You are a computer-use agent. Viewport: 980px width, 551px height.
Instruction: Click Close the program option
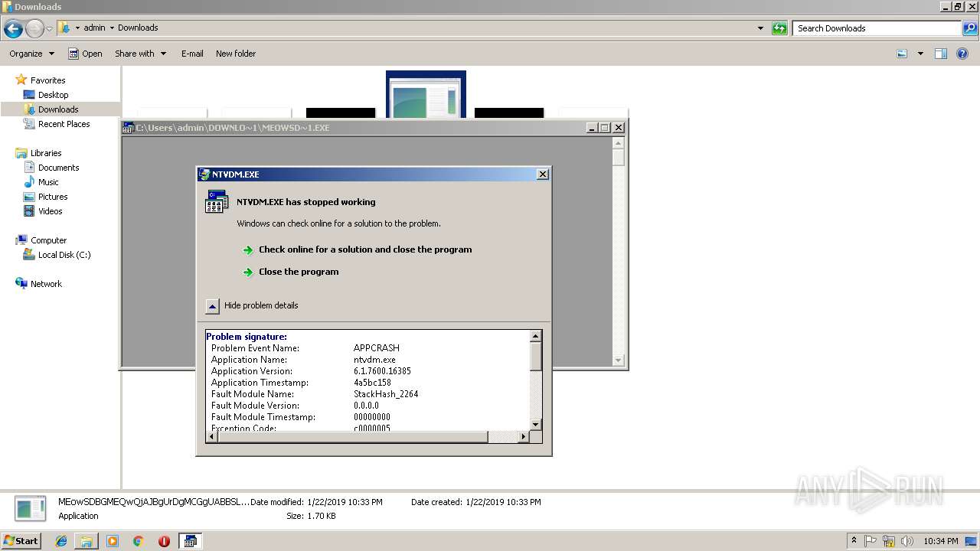[x=299, y=272]
